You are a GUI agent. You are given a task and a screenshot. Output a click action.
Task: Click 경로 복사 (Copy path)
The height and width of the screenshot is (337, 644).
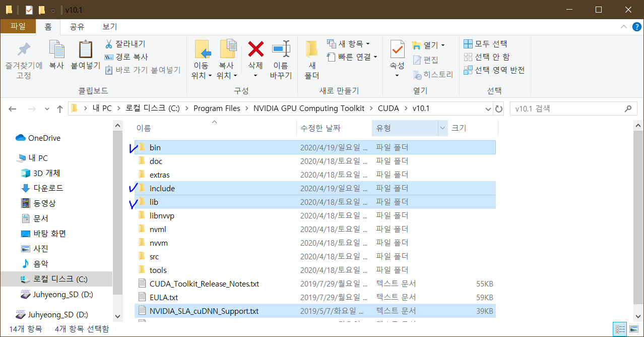click(126, 57)
